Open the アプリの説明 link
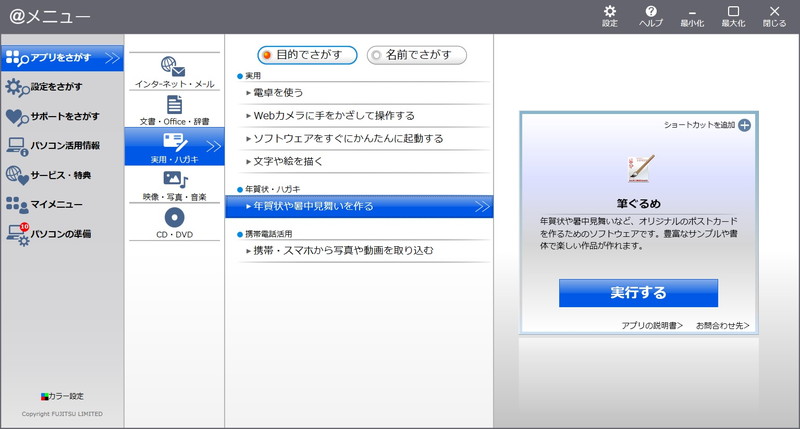 coord(652,326)
